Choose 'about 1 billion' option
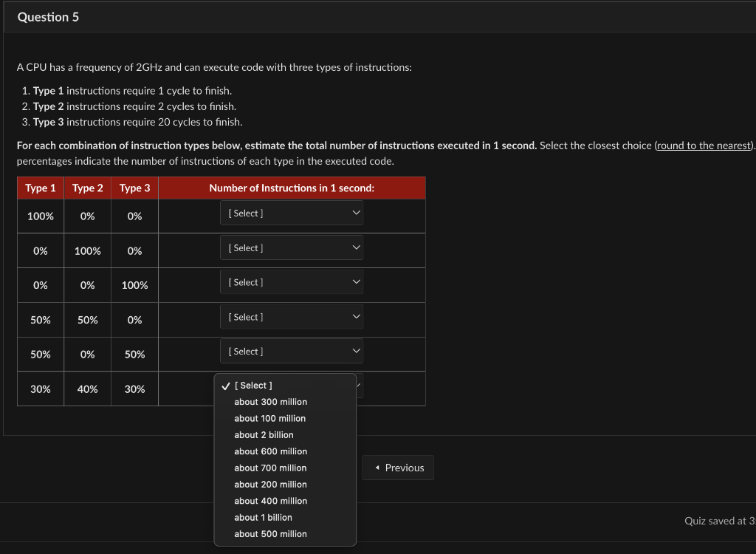This screenshot has width=756, height=554. 285,517
